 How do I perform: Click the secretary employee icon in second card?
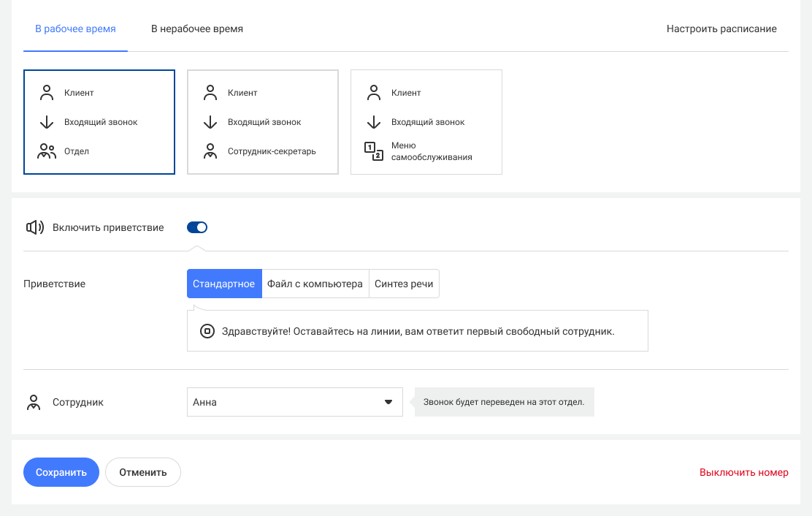[210, 151]
